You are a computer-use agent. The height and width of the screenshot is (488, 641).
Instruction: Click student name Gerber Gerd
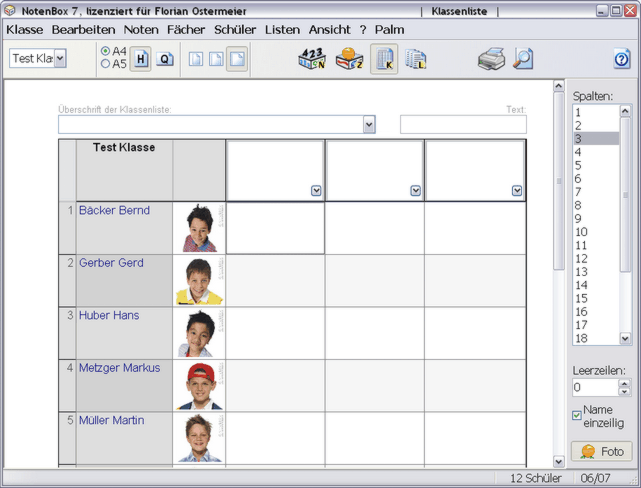(x=111, y=263)
